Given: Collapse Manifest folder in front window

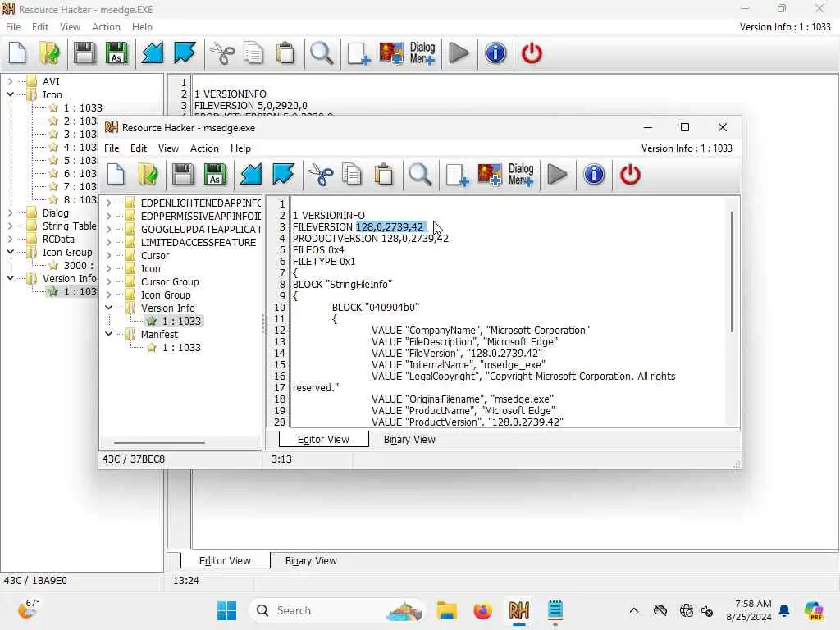Looking at the screenshot, I should point(109,335).
